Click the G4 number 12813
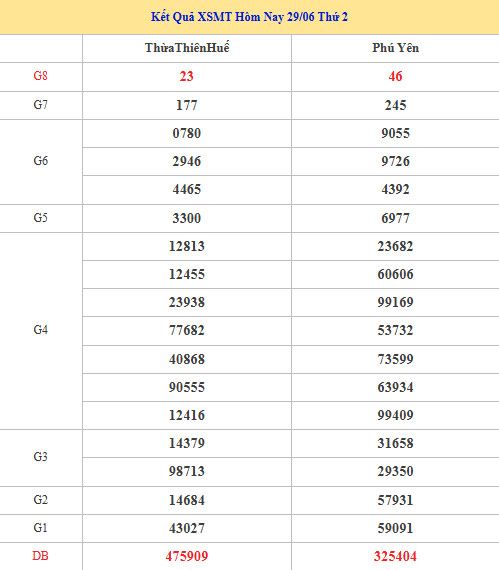Image resolution: width=499 pixels, height=570 pixels. (x=187, y=246)
